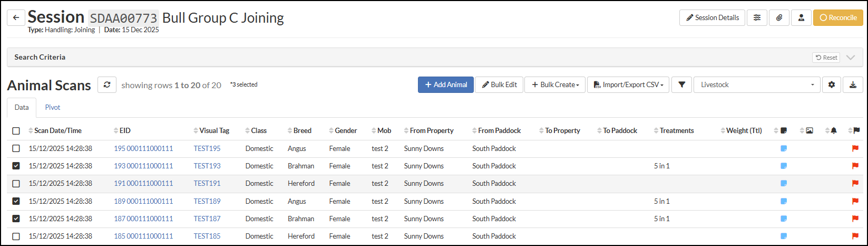The width and height of the screenshot is (868, 246).
Task: Open the gear column settings icon
Action: 832,85
